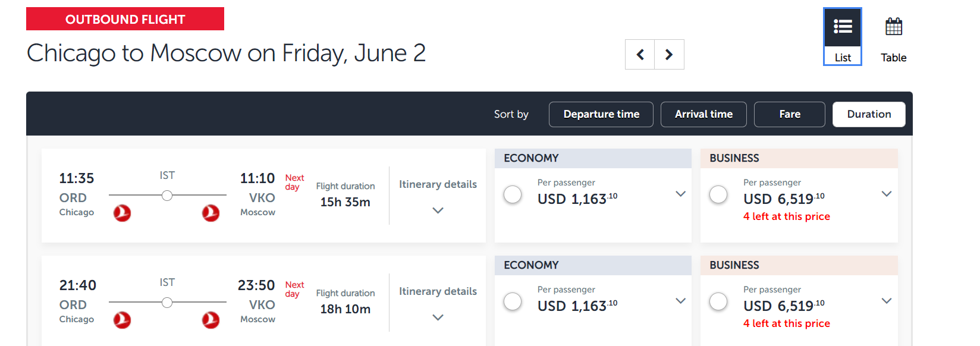The image size is (980, 346).
Task: Go to next day arrow
Action: [669, 55]
